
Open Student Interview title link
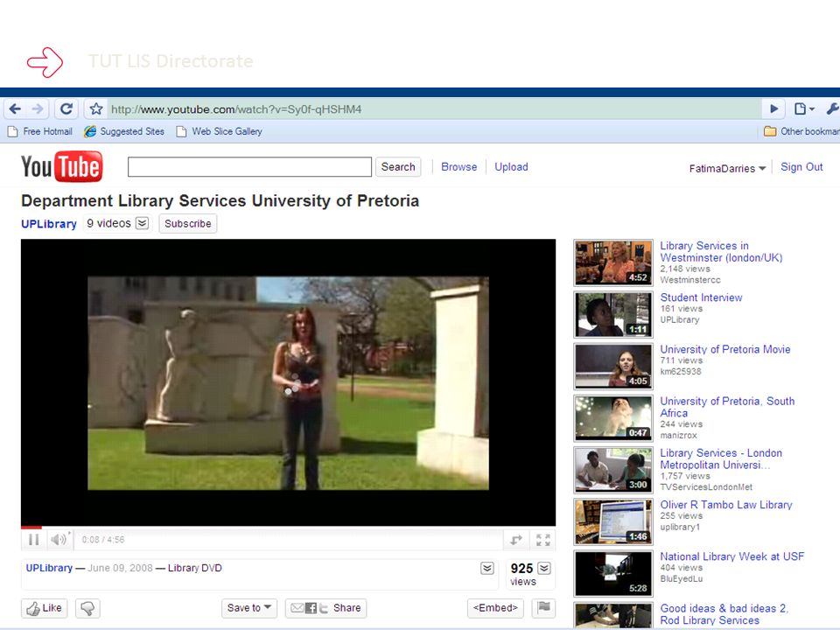tap(701, 297)
